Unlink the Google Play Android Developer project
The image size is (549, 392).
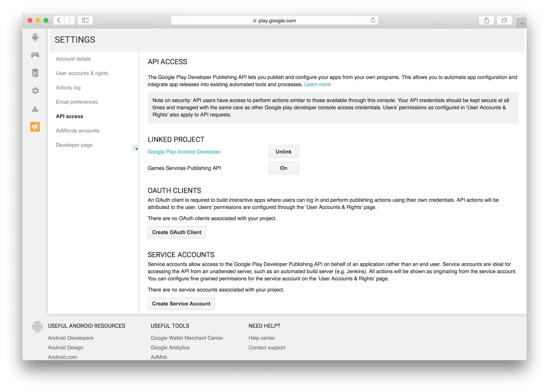point(284,152)
